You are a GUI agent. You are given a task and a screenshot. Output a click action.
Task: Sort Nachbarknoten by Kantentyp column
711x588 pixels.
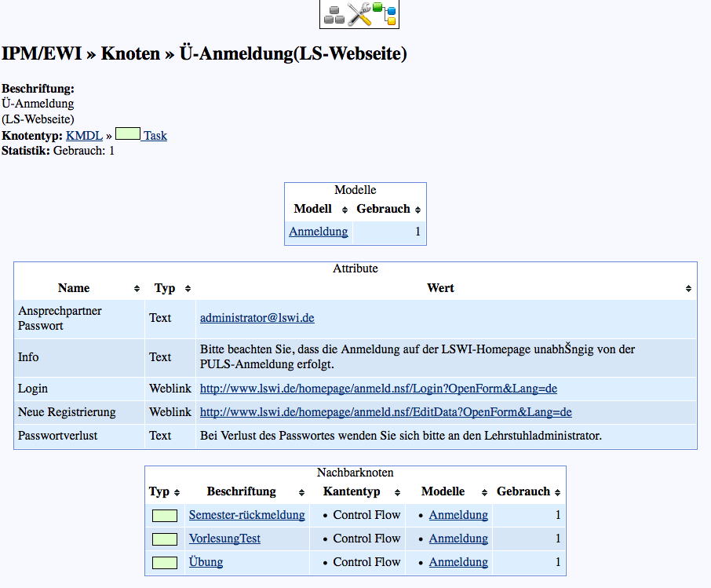coord(397,492)
